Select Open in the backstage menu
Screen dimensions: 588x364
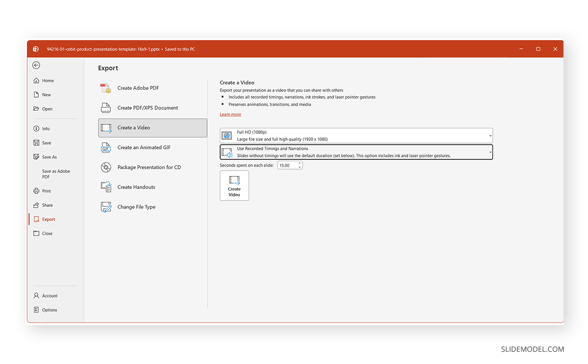[x=47, y=109]
